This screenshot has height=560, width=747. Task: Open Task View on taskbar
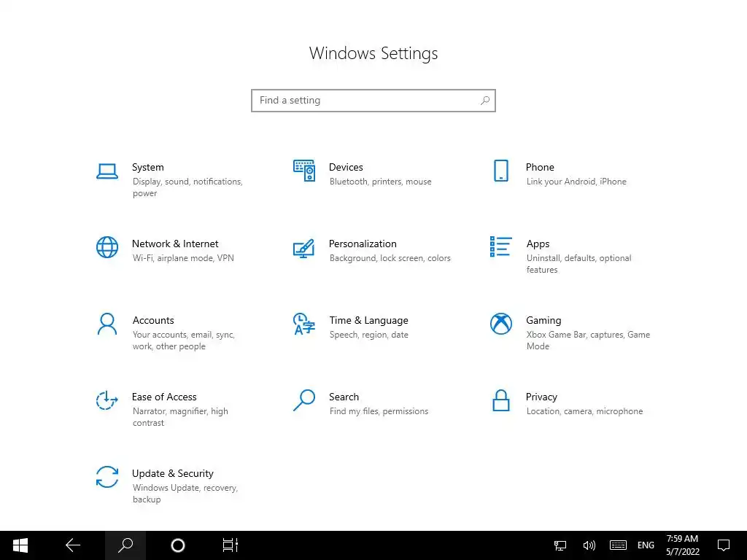pyautogui.click(x=230, y=545)
